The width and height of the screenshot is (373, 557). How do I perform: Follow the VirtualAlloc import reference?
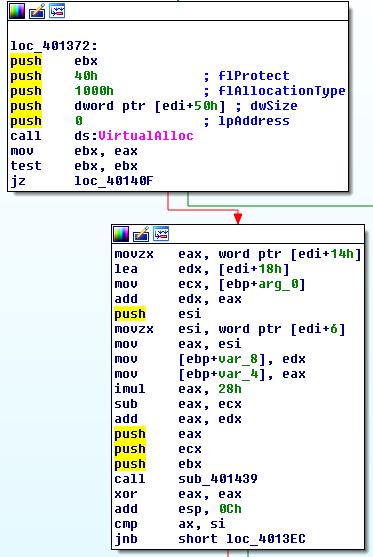pyautogui.click(x=146, y=136)
